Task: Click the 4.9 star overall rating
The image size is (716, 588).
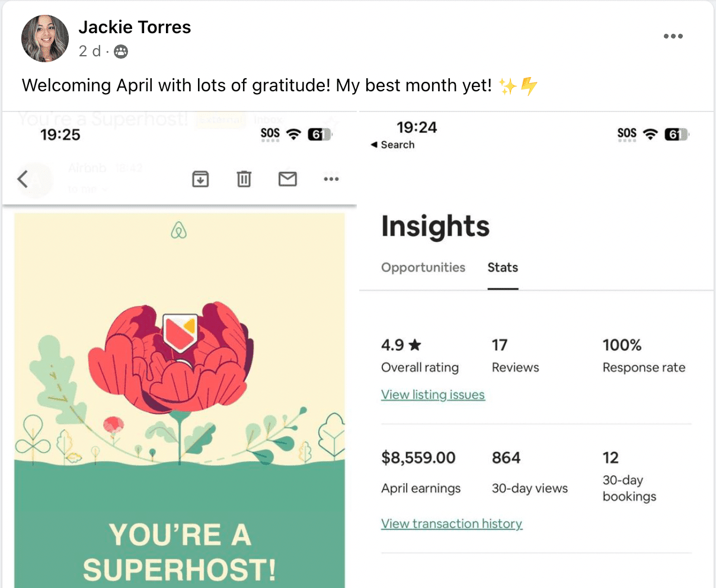Action: (x=401, y=345)
